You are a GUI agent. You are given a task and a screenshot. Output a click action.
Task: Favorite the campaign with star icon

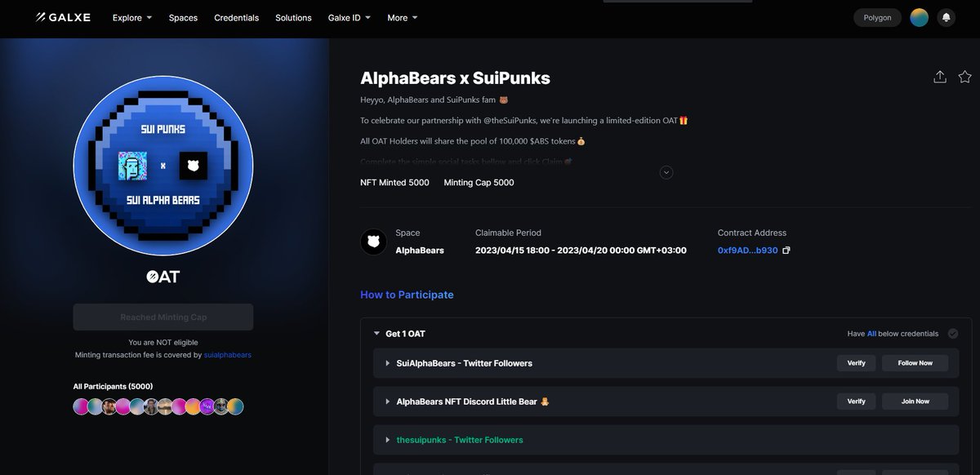(965, 77)
